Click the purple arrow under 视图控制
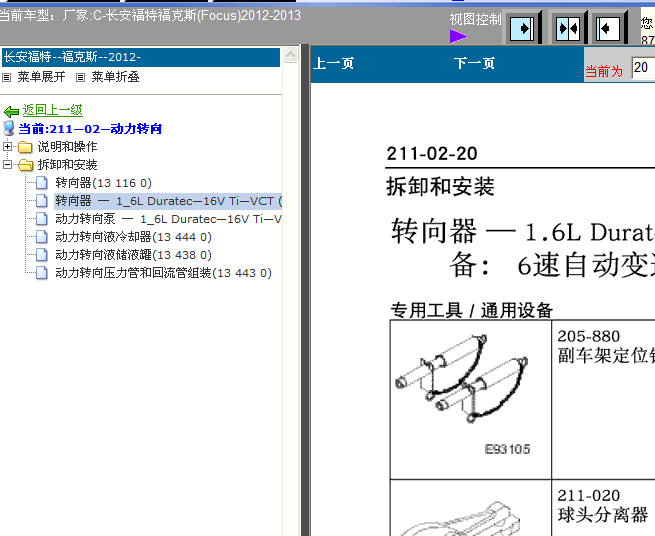 coord(458,36)
